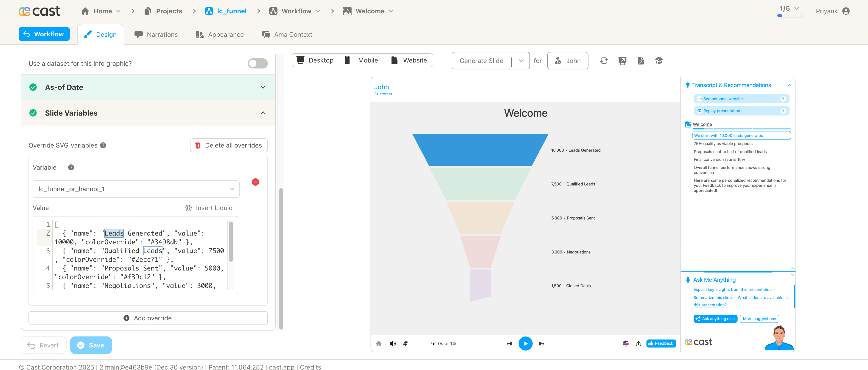The image size is (868, 370).
Task: Click the code editor vertical scrollbar
Action: point(231,242)
